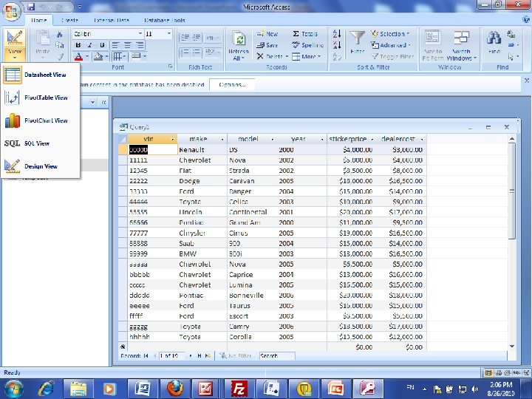Open Windows Start button

point(13,389)
